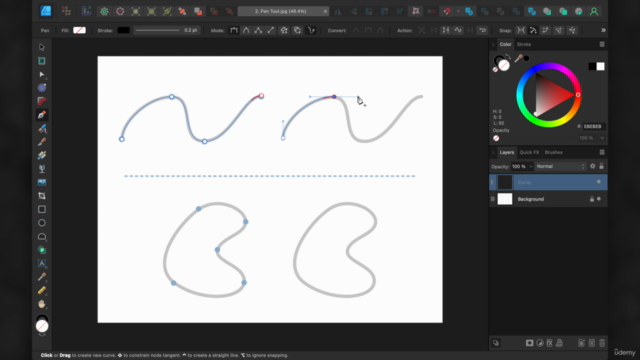Screen dimensions: 640x360
Task: Toggle Snap to geometry of selected curves
Action: (533, 30)
